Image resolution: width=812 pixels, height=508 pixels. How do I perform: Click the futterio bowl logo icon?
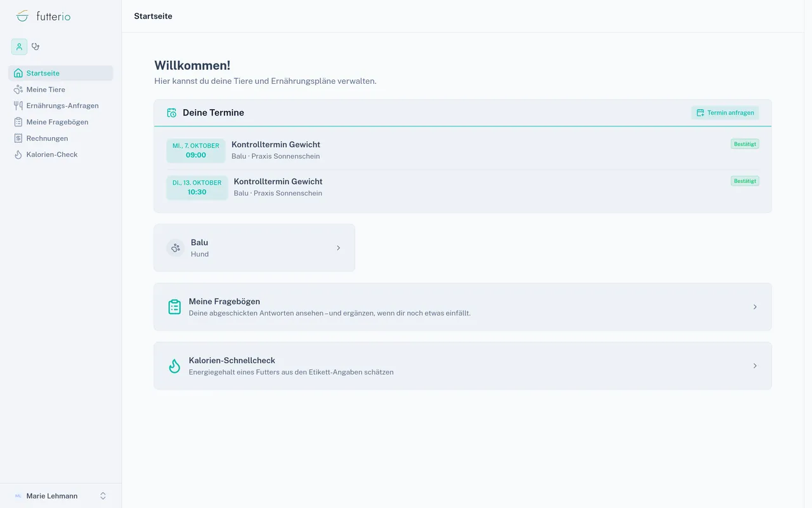[22, 16]
